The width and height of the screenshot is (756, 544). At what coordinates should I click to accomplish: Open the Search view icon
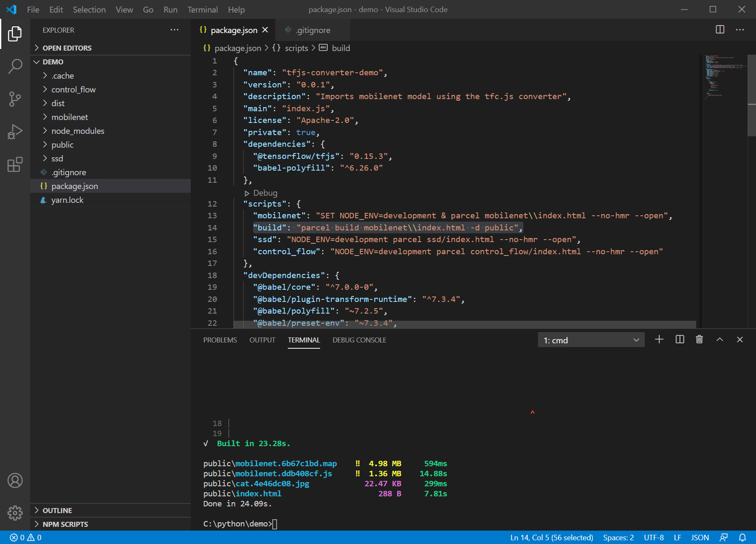point(15,66)
